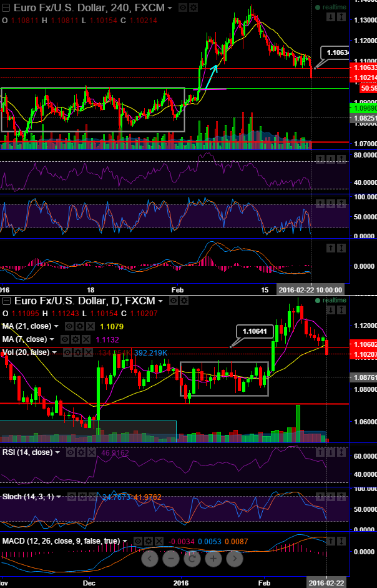
Task: Maximize the daily MACD pane
Action: pyautogui.click(x=341, y=541)
